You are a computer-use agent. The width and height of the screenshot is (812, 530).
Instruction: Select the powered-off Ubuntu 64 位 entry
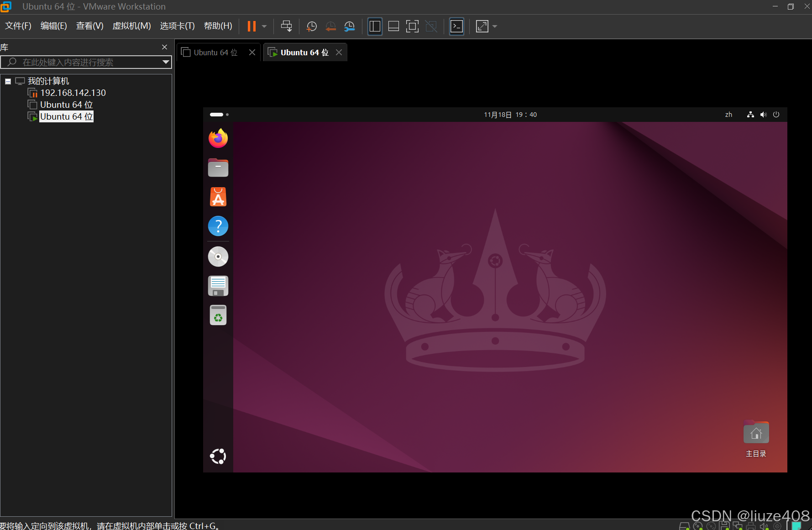67,105
